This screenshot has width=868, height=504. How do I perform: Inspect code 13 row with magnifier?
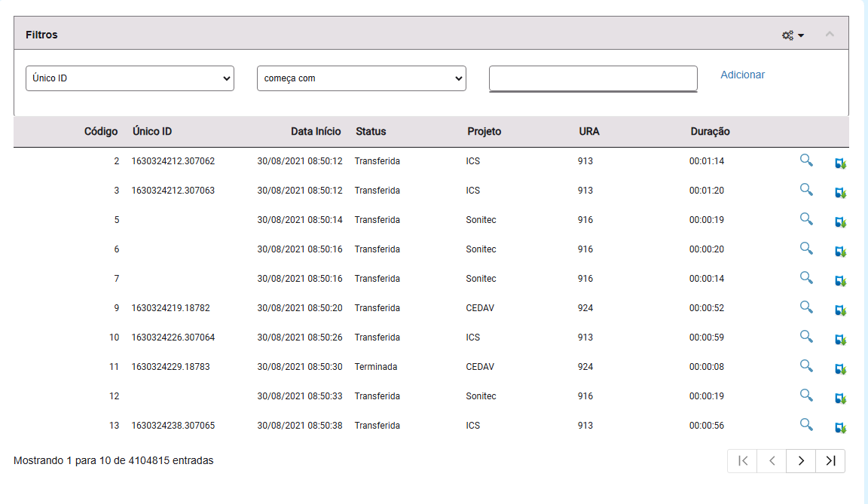806,424
